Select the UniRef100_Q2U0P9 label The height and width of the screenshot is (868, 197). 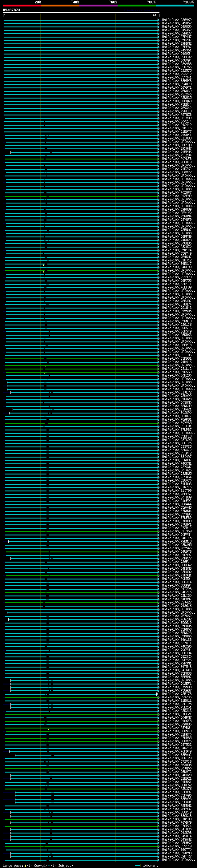coord(176,396)
